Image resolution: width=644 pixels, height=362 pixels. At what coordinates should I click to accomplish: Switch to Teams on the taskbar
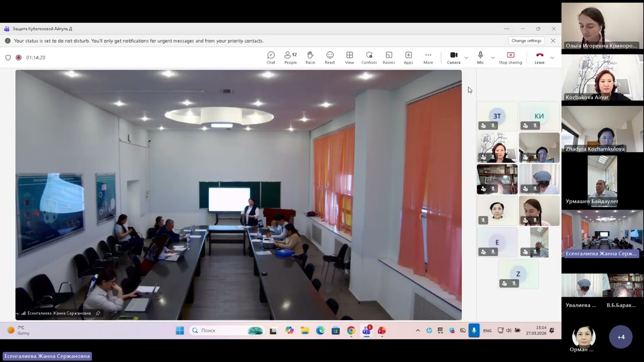[367, 330]
